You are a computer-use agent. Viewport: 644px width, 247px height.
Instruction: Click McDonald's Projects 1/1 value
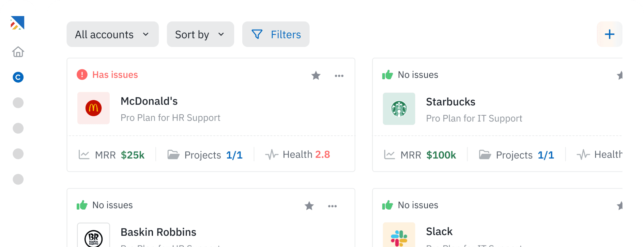[x=234, y=155]
